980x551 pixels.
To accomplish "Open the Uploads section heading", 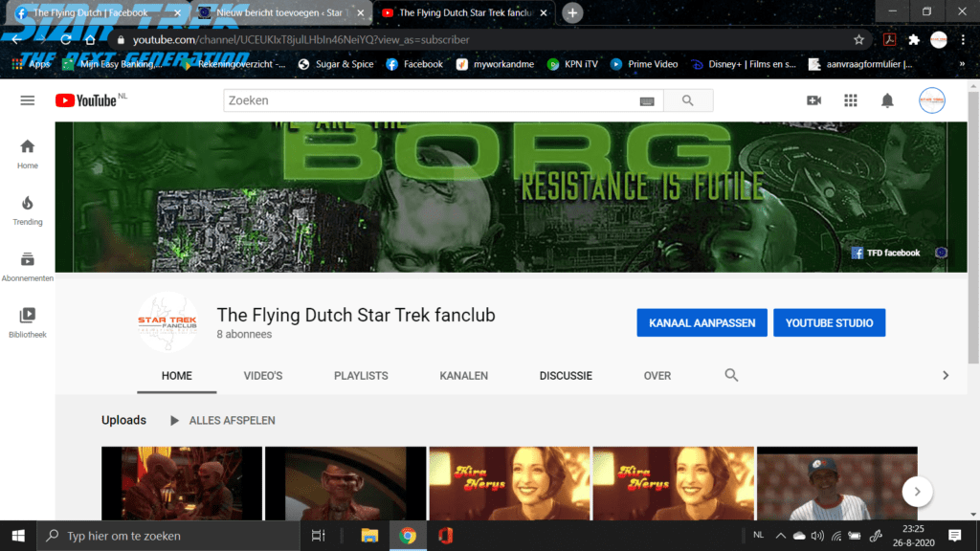I will [x=123, y=421].
